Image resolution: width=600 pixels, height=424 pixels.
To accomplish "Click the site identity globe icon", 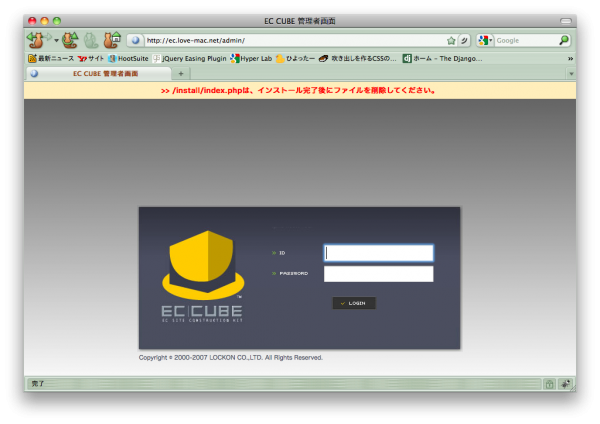I will (x=135, y=40).
